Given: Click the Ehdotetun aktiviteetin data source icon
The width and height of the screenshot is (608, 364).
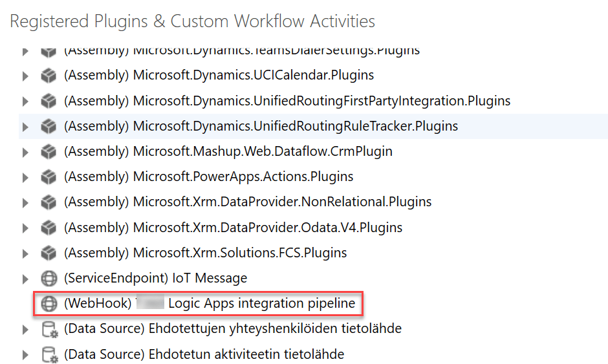Looking at the screenshot, I should tap(49, 354).
